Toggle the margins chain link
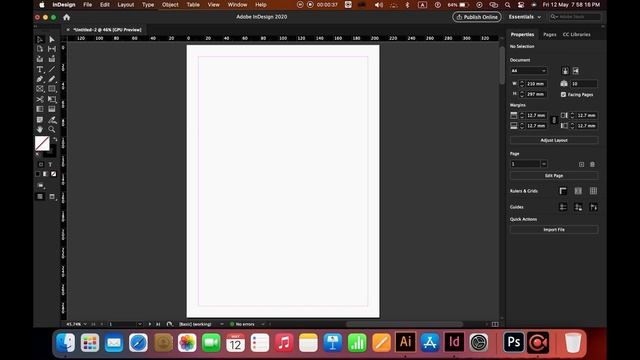The width and height of the screenshot is (640, 360). click(x=554, y=120)
